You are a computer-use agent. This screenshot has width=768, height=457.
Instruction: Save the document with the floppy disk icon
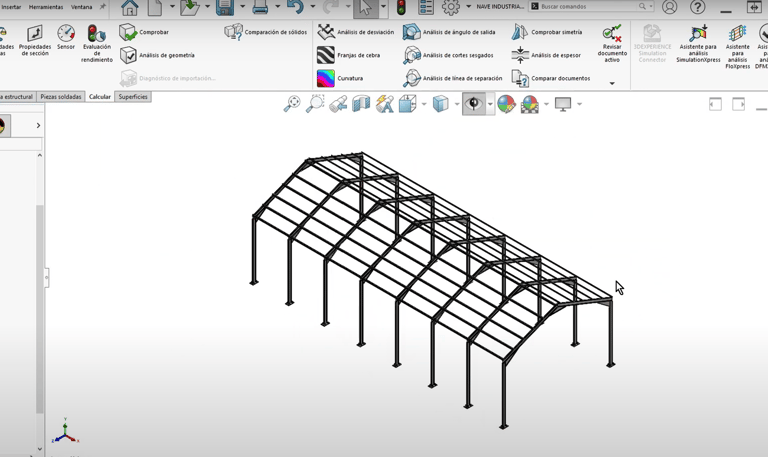[225, 7]
